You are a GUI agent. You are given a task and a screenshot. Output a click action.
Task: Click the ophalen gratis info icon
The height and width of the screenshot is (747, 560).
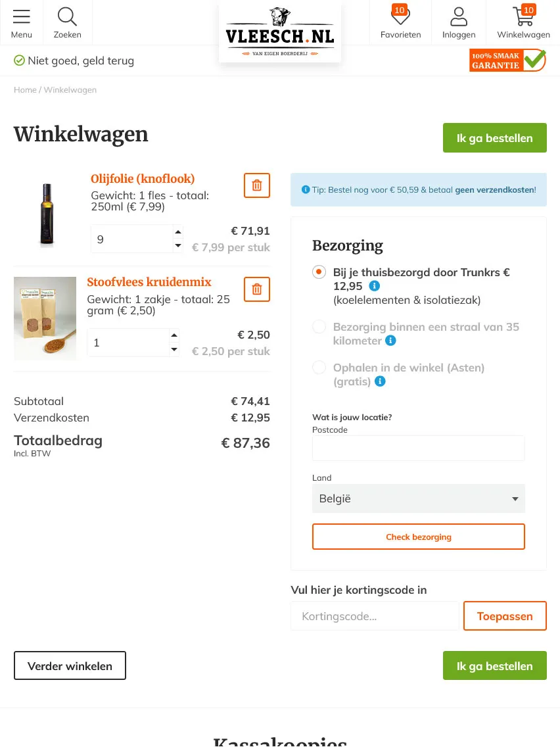click(x=379, y=381)
